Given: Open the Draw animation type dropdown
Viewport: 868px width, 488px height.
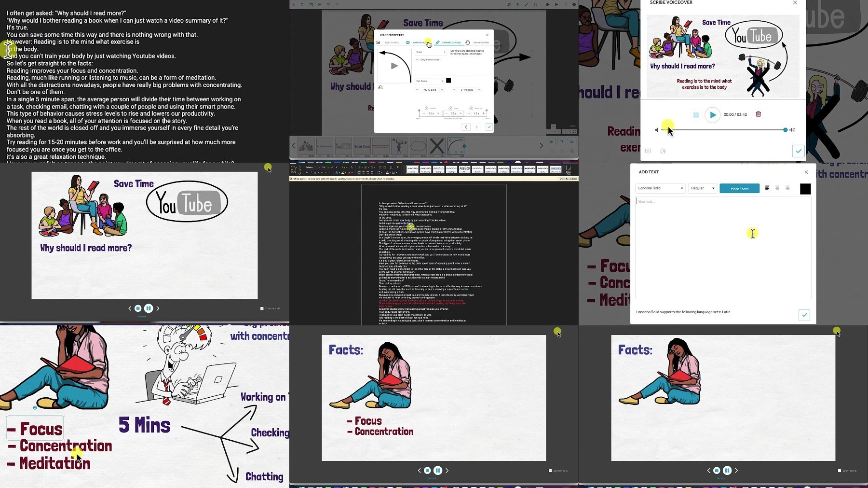Looking at the screenshot, I should tap(431, 52).
